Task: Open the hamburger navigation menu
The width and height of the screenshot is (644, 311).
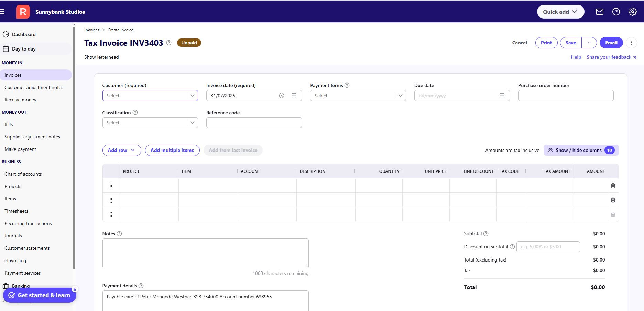Action: pyautogui.click(x=2, y=12)
